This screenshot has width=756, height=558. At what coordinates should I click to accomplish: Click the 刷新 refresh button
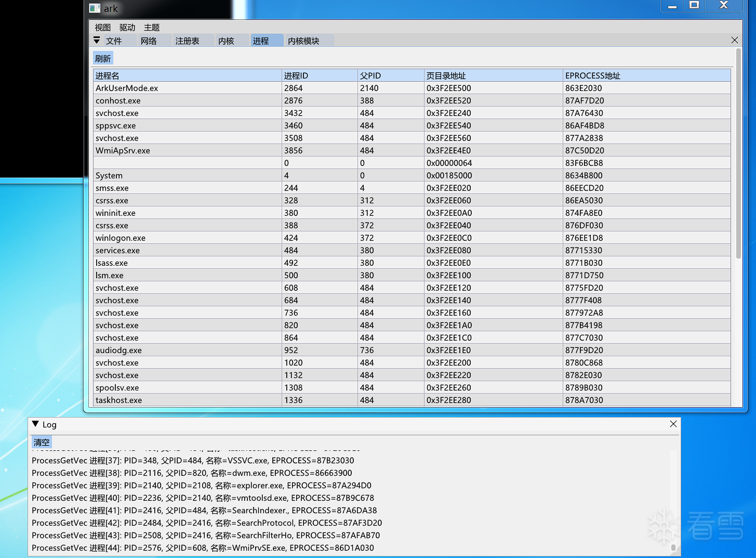(103, 58)
